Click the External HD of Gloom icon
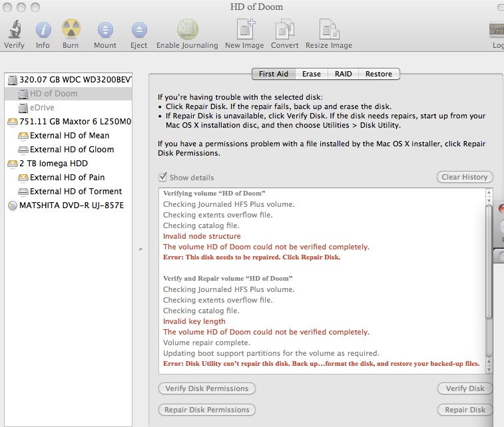Screen dimensions: 504x427 tap(23, 150)
